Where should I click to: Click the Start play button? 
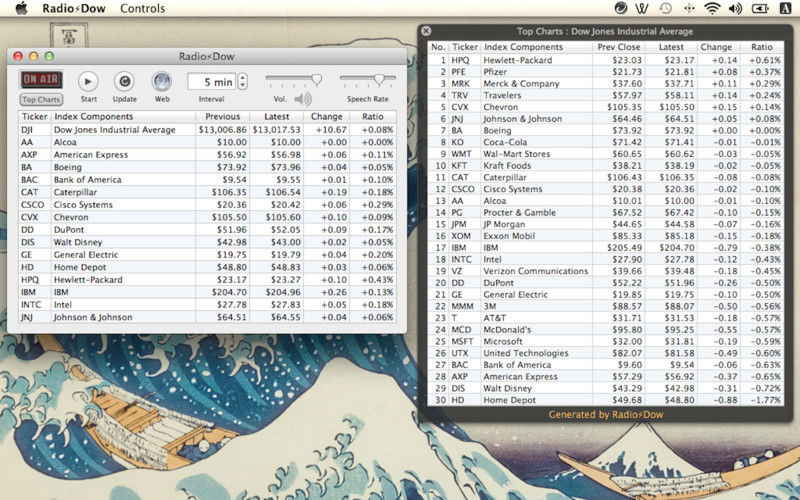88,81
